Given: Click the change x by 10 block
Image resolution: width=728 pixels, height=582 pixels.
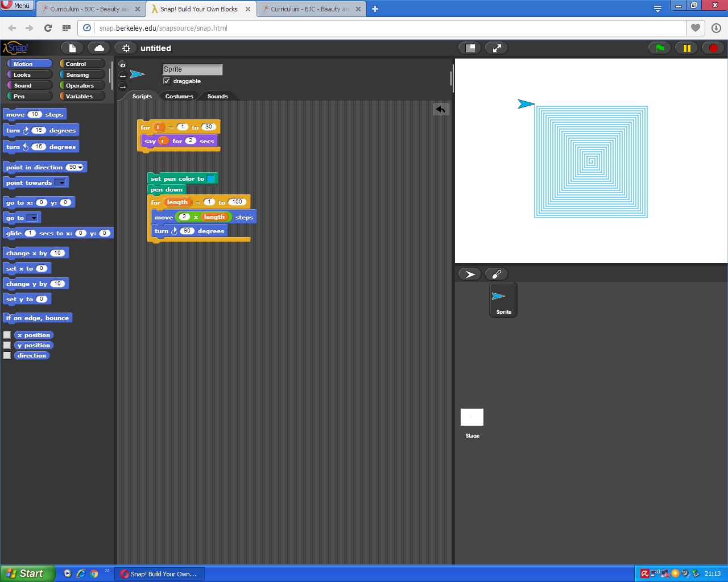Looking at the screenshot, I should pyautogui.click(x=36, y=253).
